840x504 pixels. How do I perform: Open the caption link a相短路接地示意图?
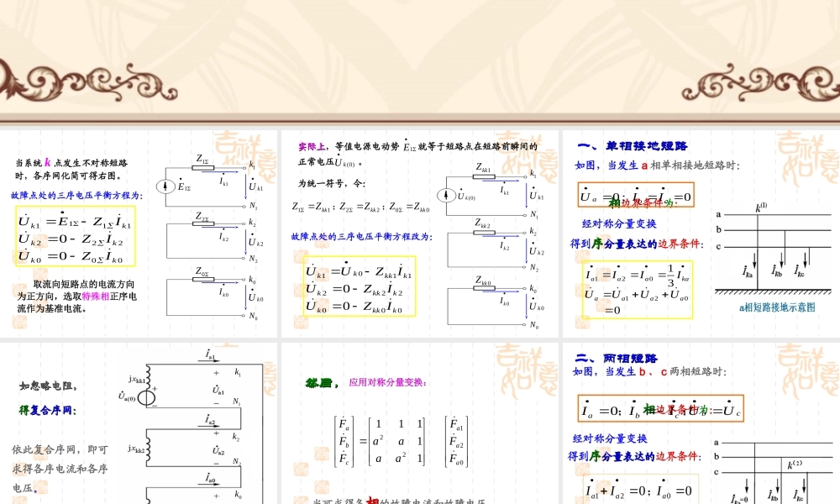point(778,307)
